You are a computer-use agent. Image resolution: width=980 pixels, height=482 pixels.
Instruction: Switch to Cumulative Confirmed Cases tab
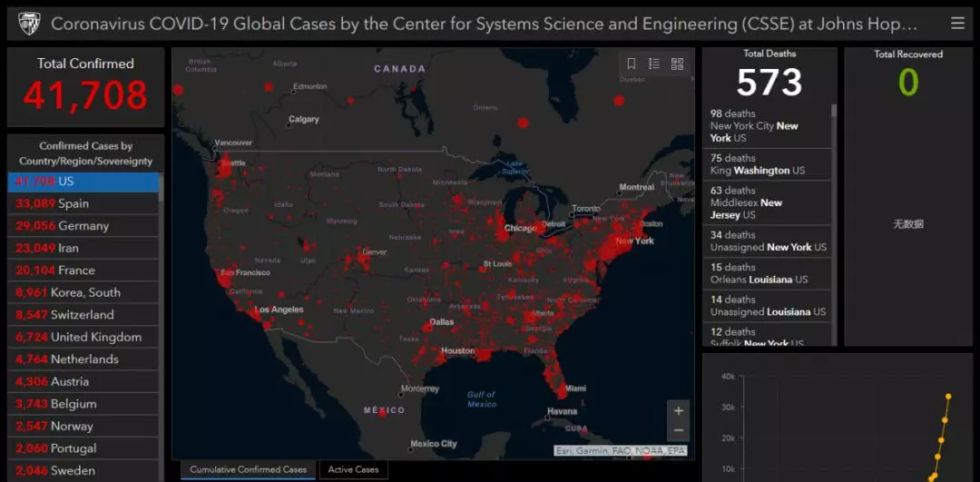coord(248,469)
